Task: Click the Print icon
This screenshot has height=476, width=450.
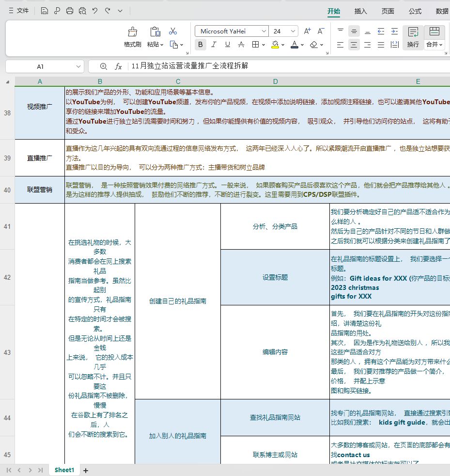Action: [x=69, y=11]
